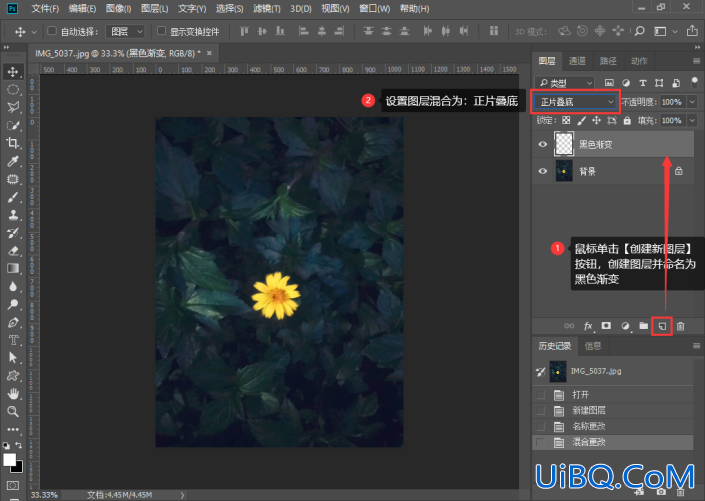
Task: Toggle history brush source for 新建图层 state
Action: pos(540,411)
